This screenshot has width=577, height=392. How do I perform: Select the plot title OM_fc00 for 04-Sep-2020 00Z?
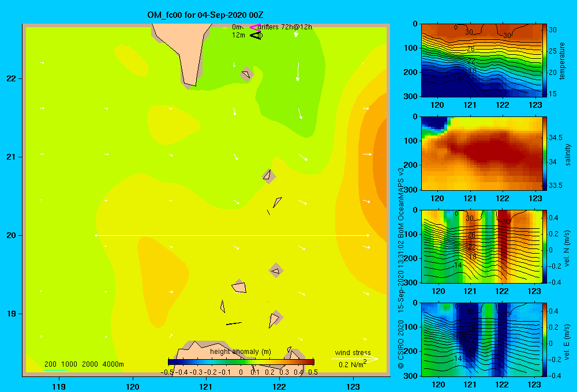point(205,15)
